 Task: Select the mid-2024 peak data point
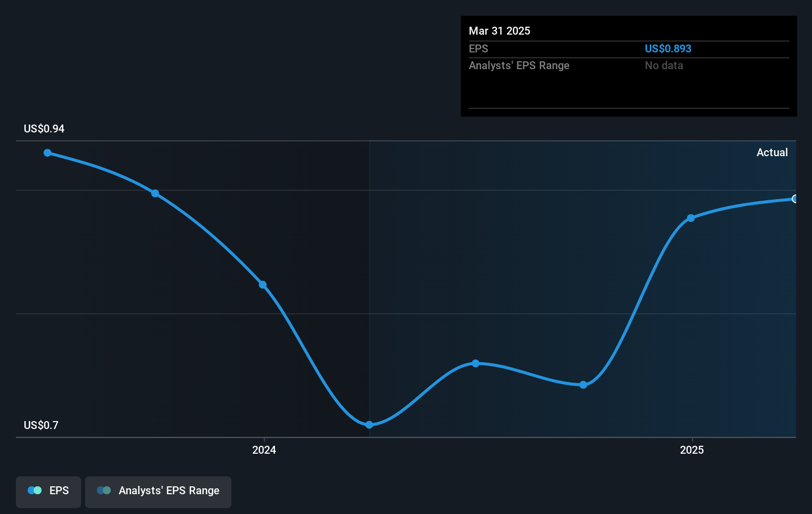(x=475, y=363)
